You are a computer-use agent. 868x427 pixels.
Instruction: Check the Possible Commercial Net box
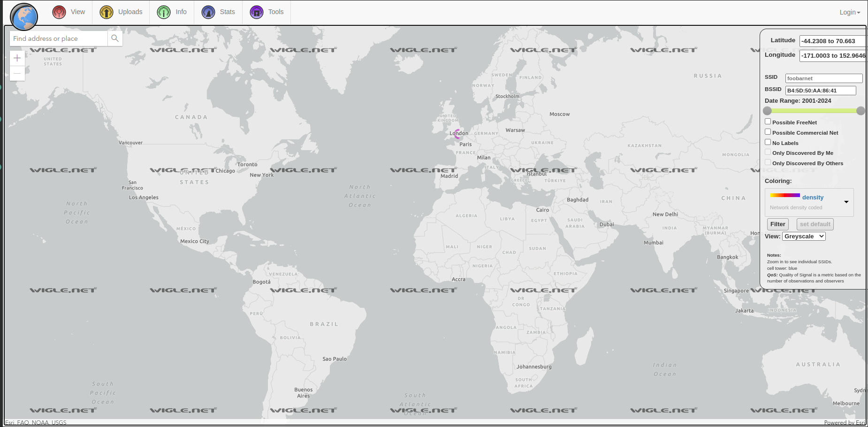(768, 132)
